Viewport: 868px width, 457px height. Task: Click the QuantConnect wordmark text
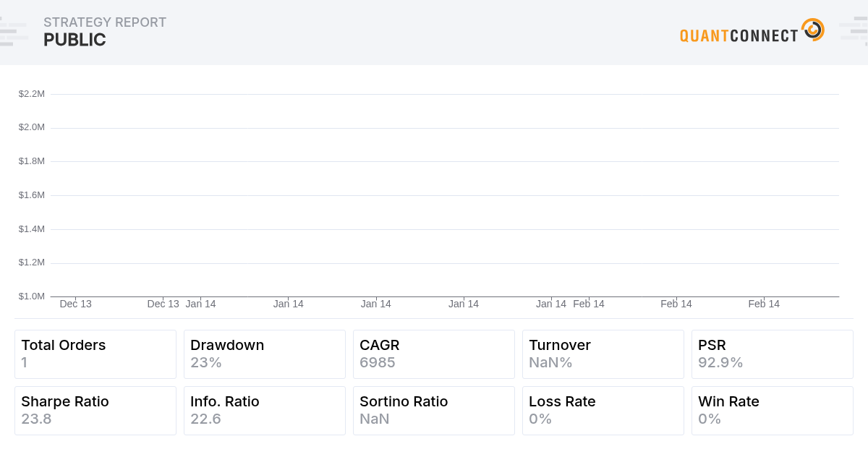coord(739,35)
